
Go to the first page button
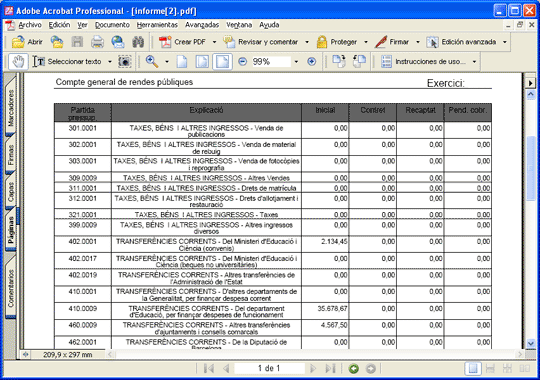[x=209, y=369]
